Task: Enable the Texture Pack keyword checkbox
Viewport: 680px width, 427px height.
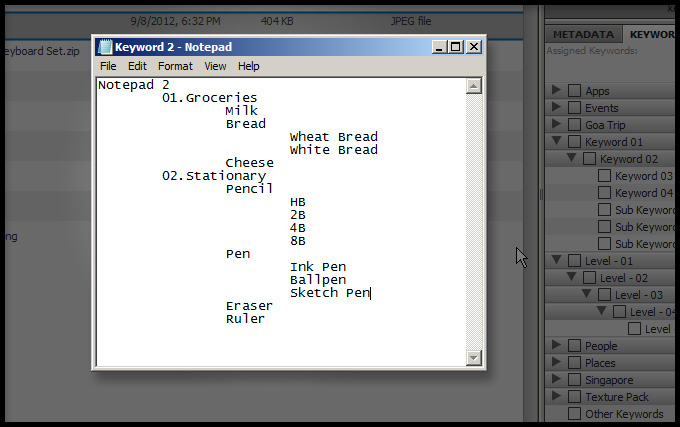Action: (574, 397)
